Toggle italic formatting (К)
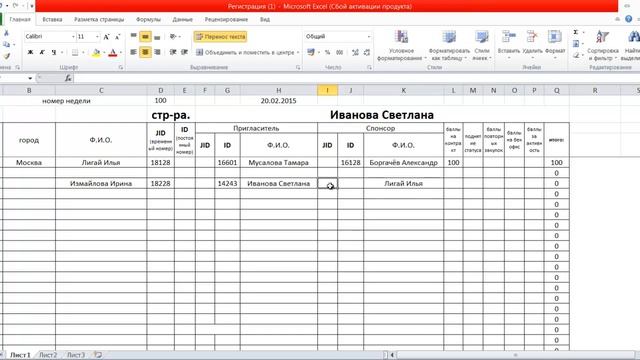Screen dimensions: 640x360 coord(42,52)
